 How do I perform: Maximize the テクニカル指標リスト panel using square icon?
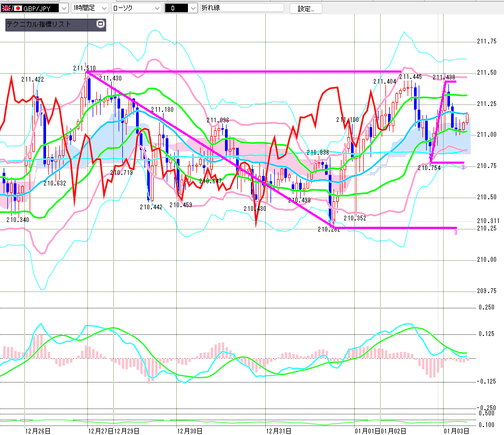101,24
